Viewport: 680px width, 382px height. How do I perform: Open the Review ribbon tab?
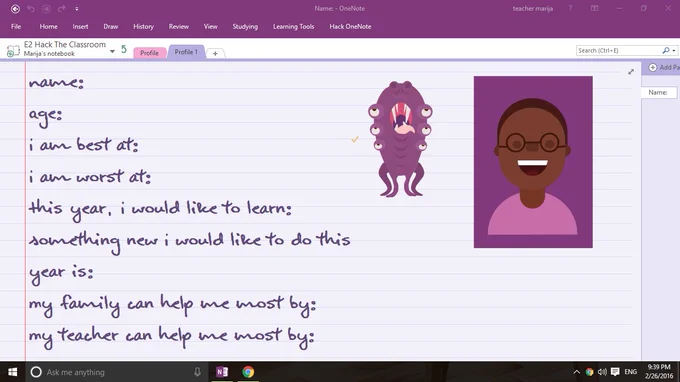tap(179, 26)
